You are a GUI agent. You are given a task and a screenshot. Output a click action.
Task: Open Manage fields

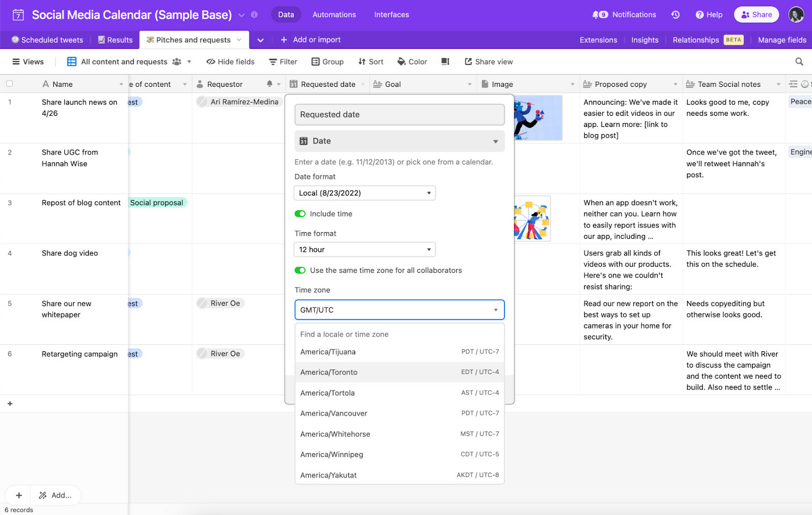coord(782,40)
